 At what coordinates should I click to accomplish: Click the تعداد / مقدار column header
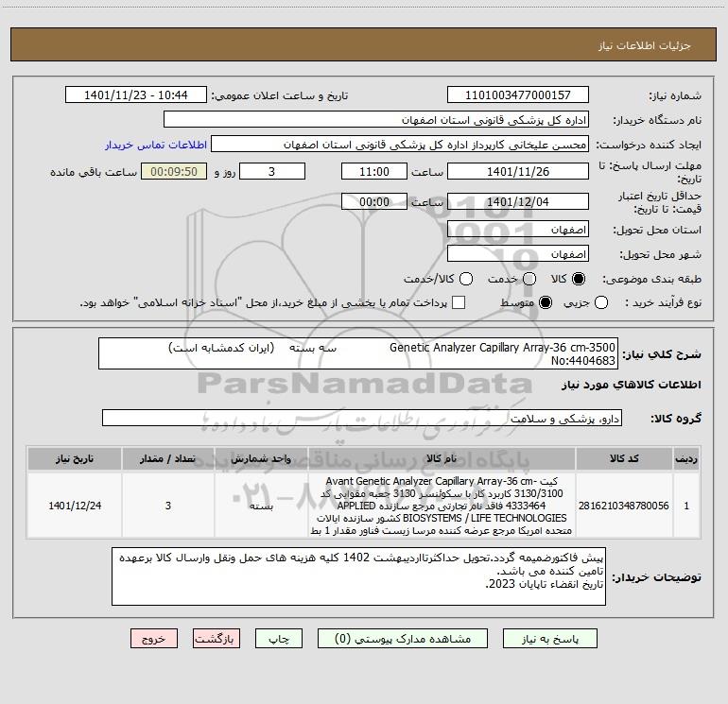(168, 459)
